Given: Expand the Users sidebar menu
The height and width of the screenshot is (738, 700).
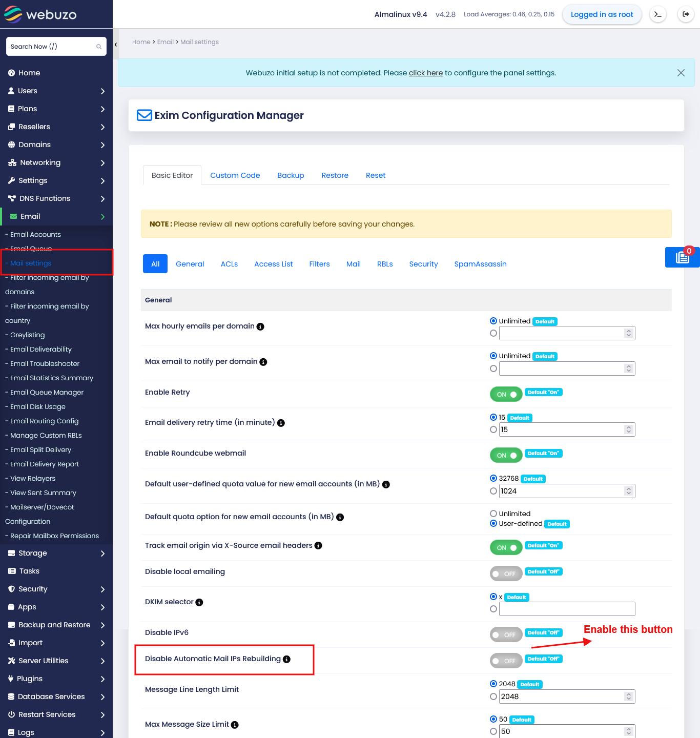Looking at the screenshot, I should (56, 91).
